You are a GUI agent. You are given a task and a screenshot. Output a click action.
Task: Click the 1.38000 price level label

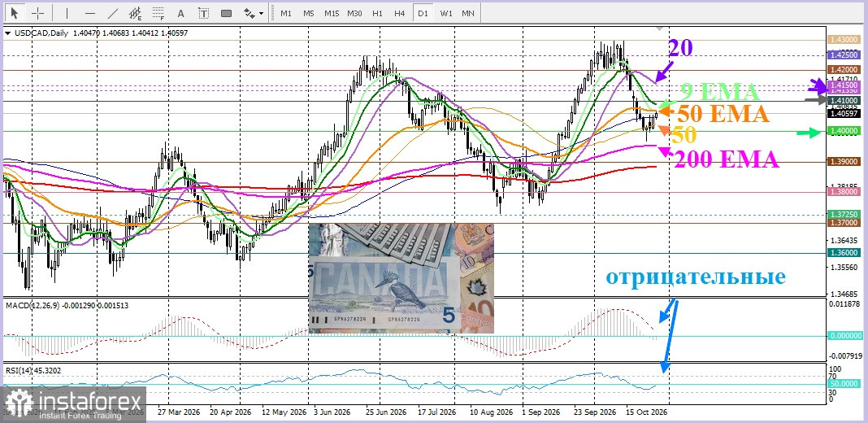click(x=844, y=191)
